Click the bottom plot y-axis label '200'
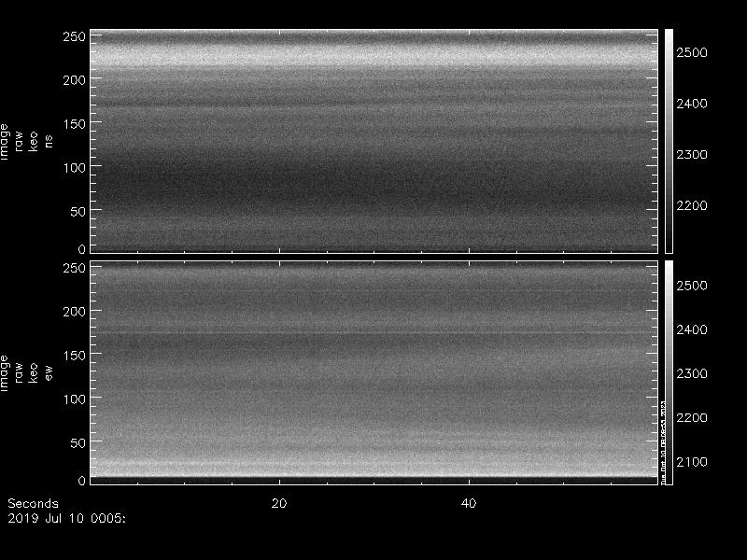This screenshot has width=747, height=560. (x=75, y=312)
